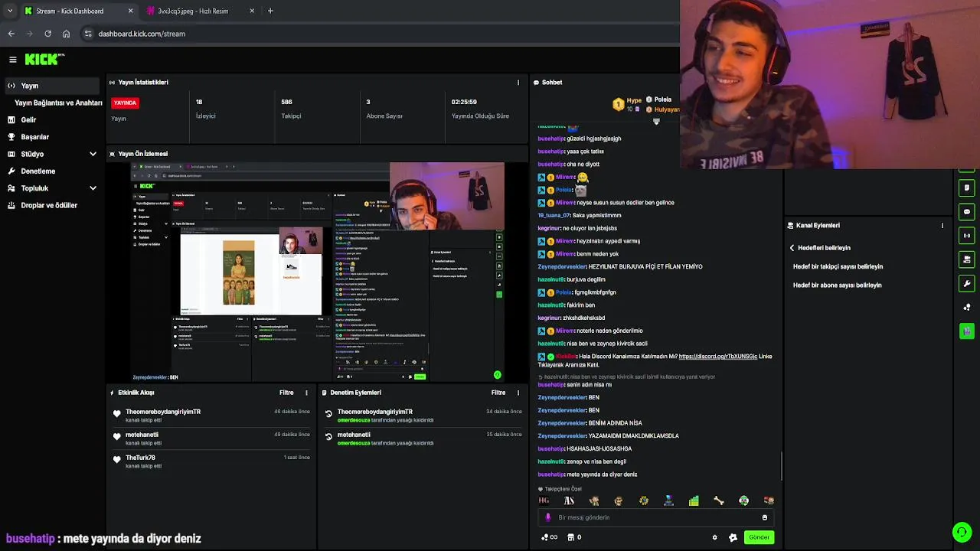
Task: Open the Denetim Eylemleri Filtre
Action: pos(498,393)
